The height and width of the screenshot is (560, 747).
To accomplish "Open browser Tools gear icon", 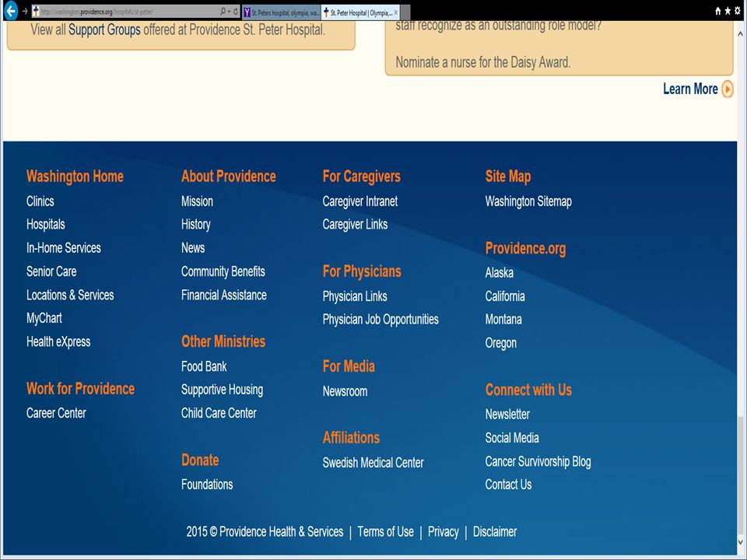I will (738, 11).
